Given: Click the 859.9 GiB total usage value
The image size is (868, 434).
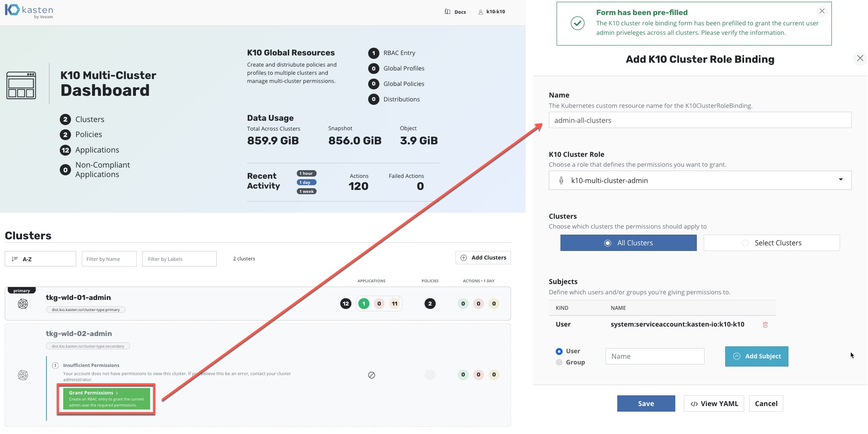Looking at the screenshot, I should click(273, 141).
